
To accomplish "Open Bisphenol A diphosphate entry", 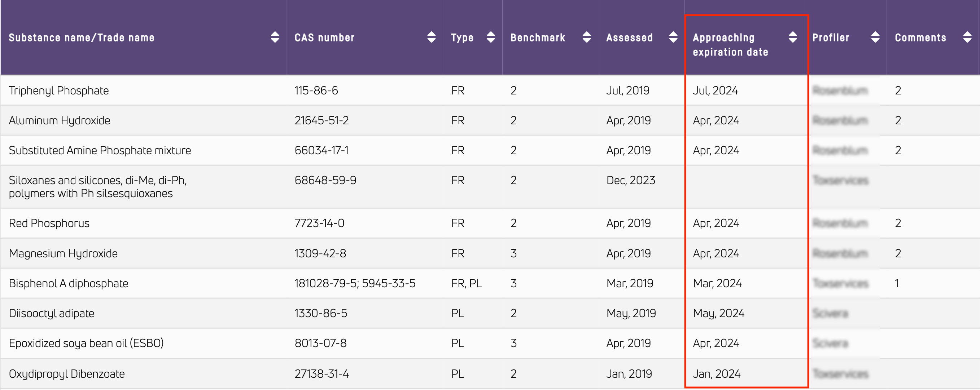I will pos(69,284).
